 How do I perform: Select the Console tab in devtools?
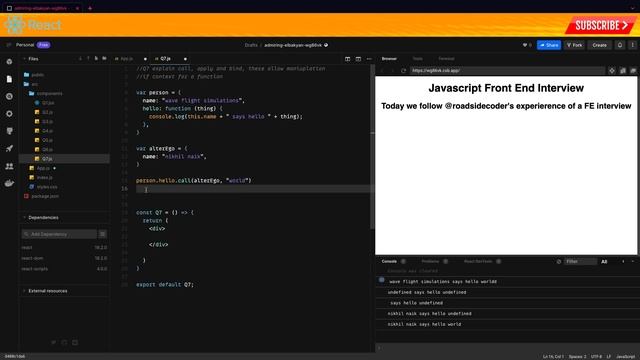pyautogui.click(x=389, y=261)
